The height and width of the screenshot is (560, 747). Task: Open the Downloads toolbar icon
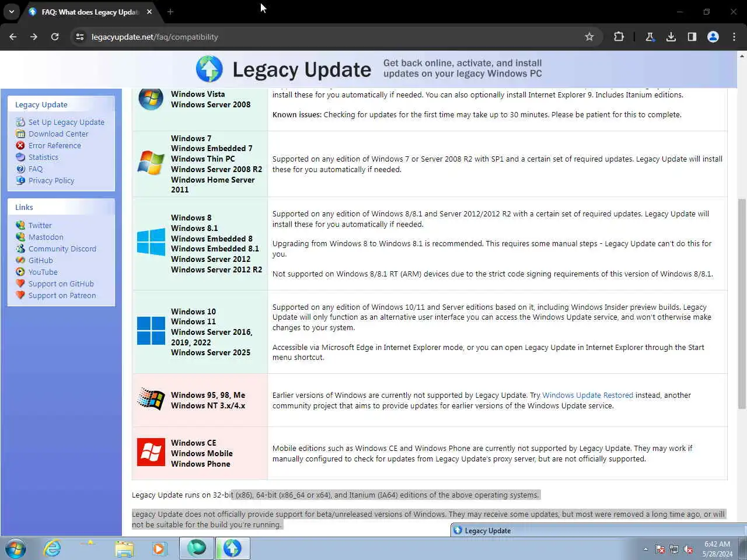(x=671, y=37)
